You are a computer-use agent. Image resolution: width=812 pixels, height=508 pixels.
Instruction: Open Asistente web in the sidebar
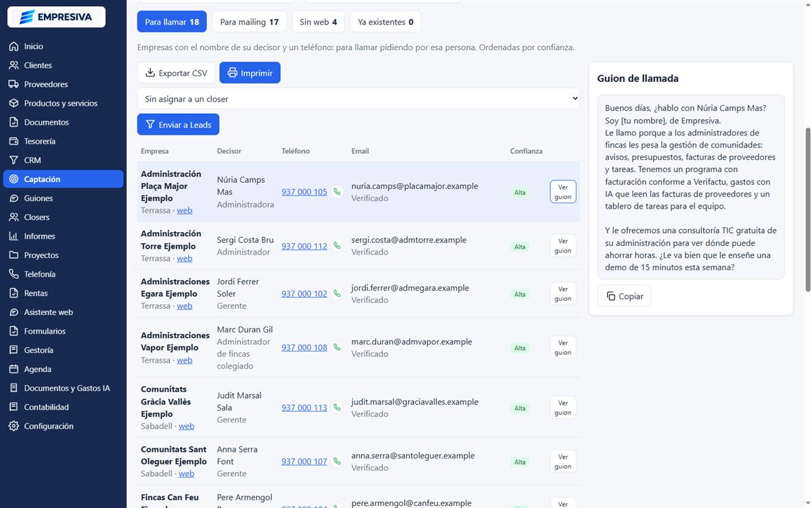63,312
